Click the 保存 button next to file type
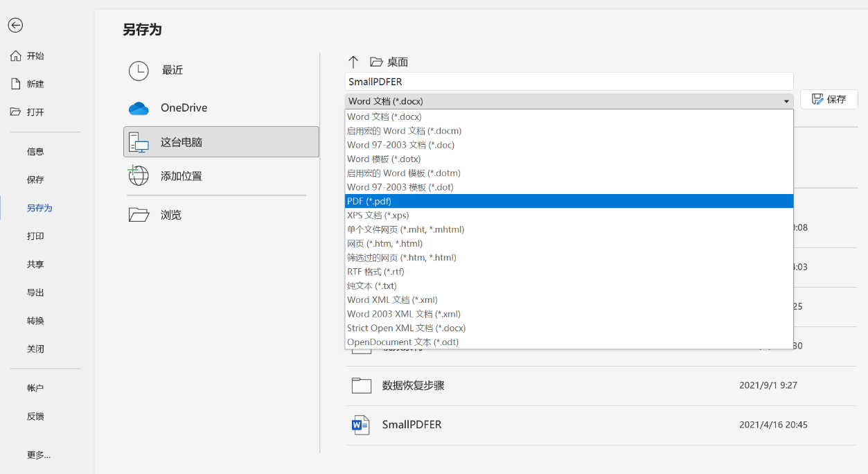This screenshot has height=474, width=868. pos(829,99)
